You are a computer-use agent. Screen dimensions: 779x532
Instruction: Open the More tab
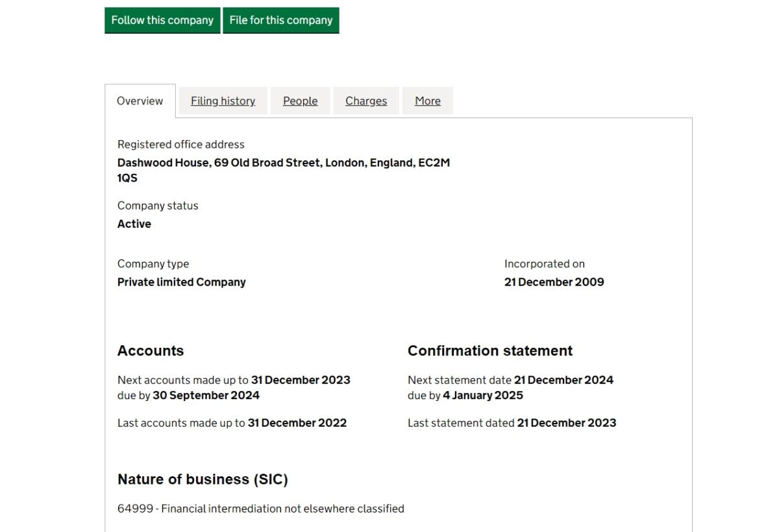point(427,101)
